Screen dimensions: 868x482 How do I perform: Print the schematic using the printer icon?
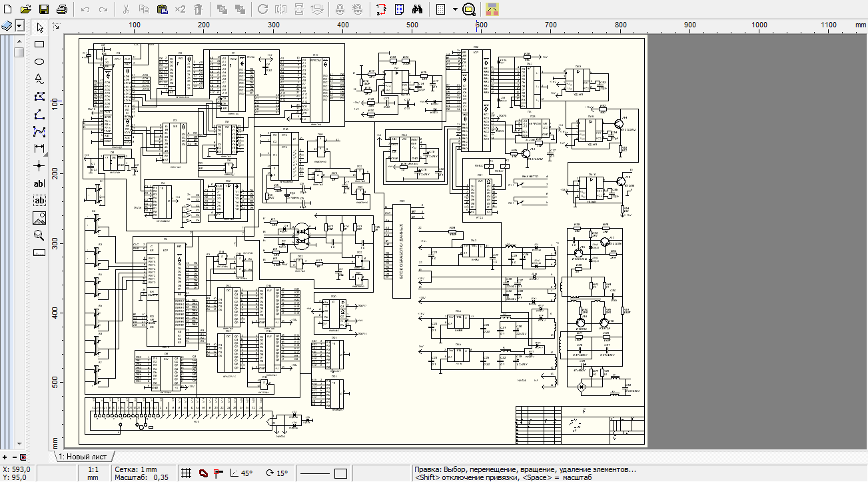pos(62,9)
